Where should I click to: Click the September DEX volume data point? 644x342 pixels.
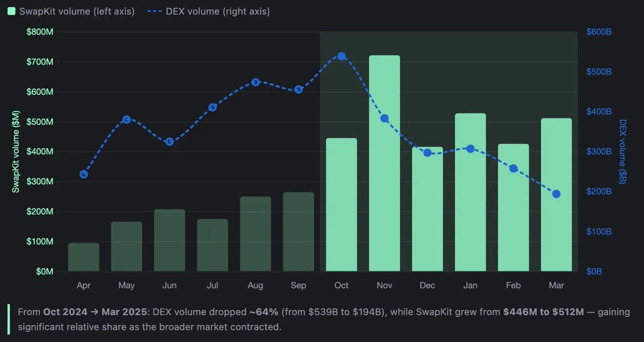[x=298, y=90]
